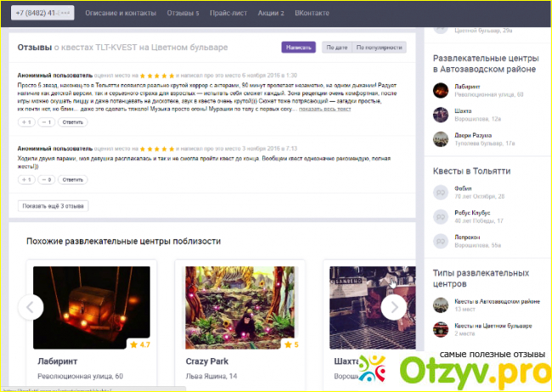The width and height of the screenshot is (552, 392).
Task: Click the Фобия placeholder icon
Action: point(441,192)
